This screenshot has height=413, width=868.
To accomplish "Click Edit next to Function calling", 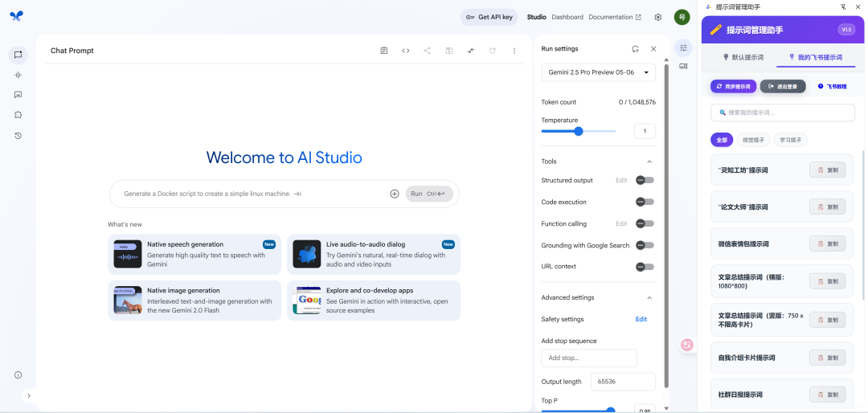I will point(621,223).
